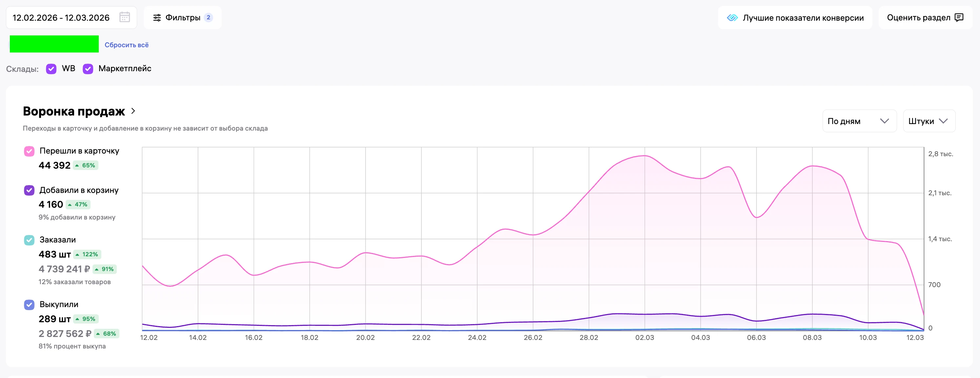The height and width of the screenshot is (378, 980).
Task: Uncheck the WB warehouse checkbox
Action: tap(51, 69)
